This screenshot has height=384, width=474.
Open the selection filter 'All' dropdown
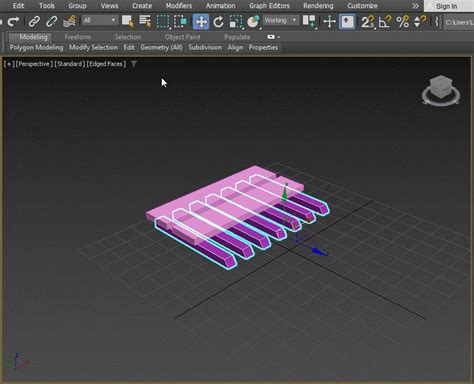(x=99, y=20)
